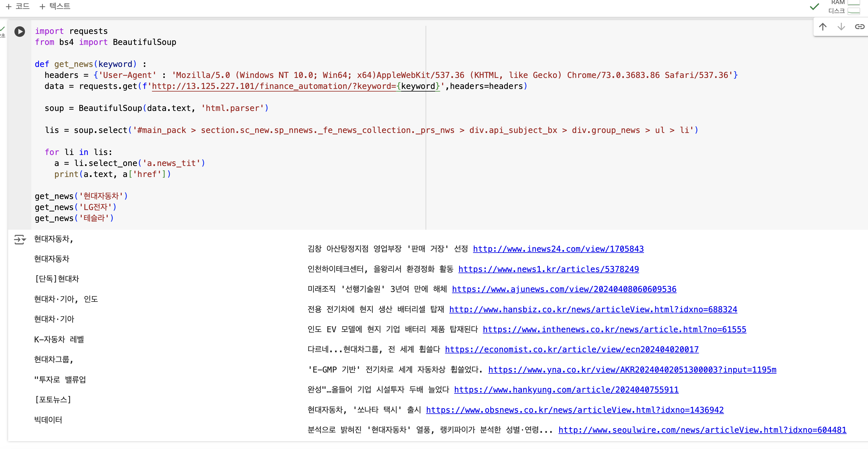Click the connected checkmark status icon
Viewport: 868px width, 449px height.
(x=814, y=7)
